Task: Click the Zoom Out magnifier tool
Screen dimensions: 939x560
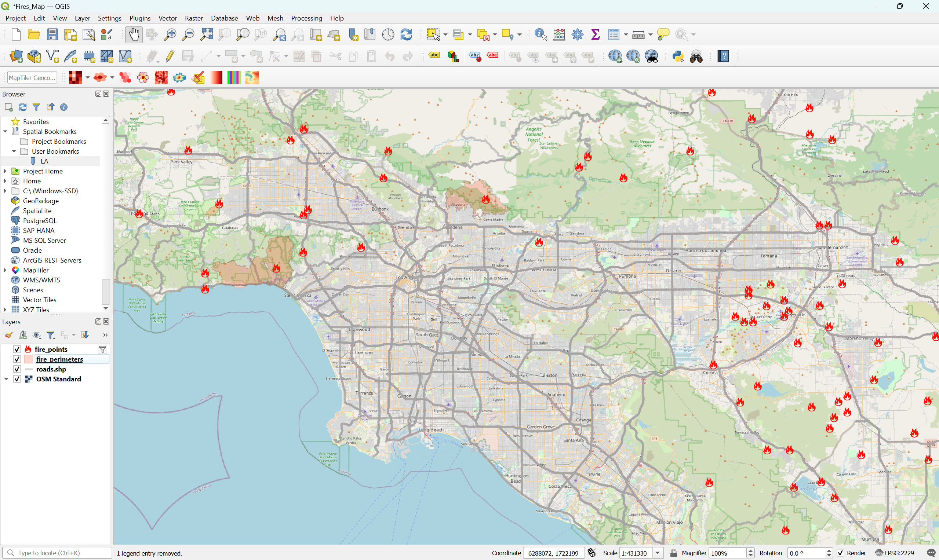Action: pyautogui.click(x=188, y=34)
